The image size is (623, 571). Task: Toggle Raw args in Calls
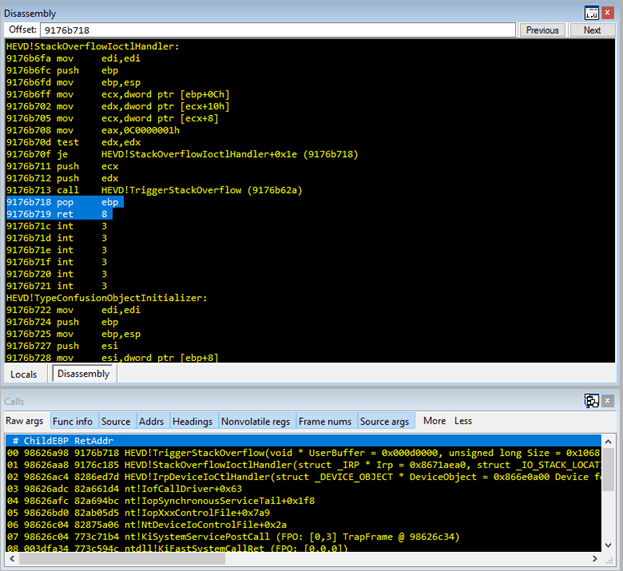point(25,421)
